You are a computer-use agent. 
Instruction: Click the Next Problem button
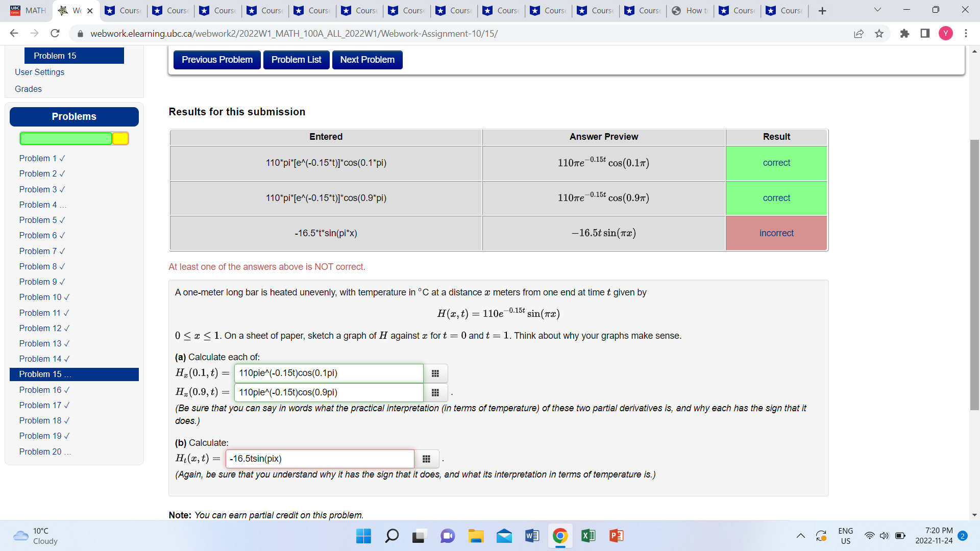coord(367,60)
